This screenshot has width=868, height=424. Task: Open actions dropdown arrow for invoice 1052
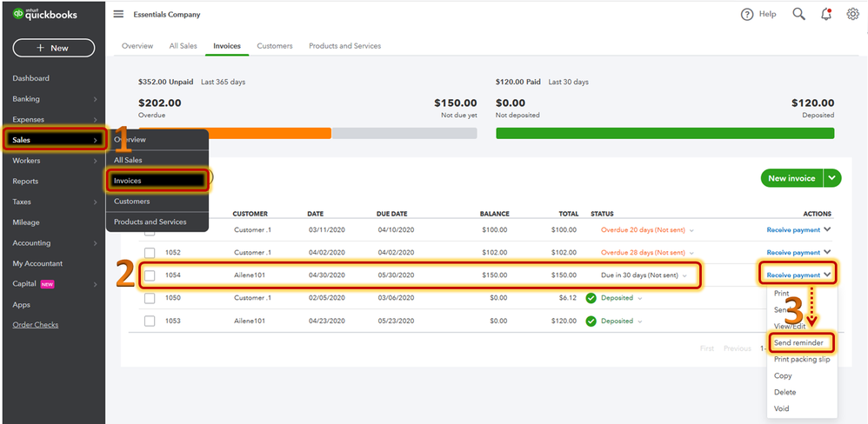pyautogui.click(x=828, y=252)
